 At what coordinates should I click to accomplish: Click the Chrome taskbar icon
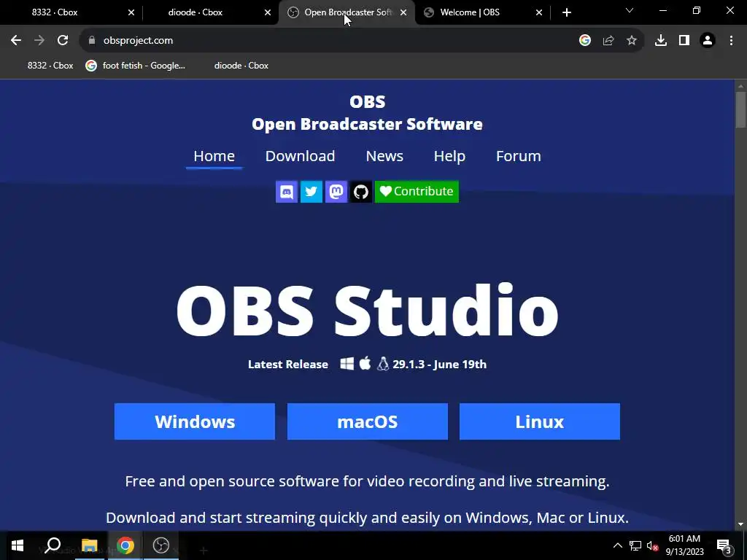click(125, 545)
